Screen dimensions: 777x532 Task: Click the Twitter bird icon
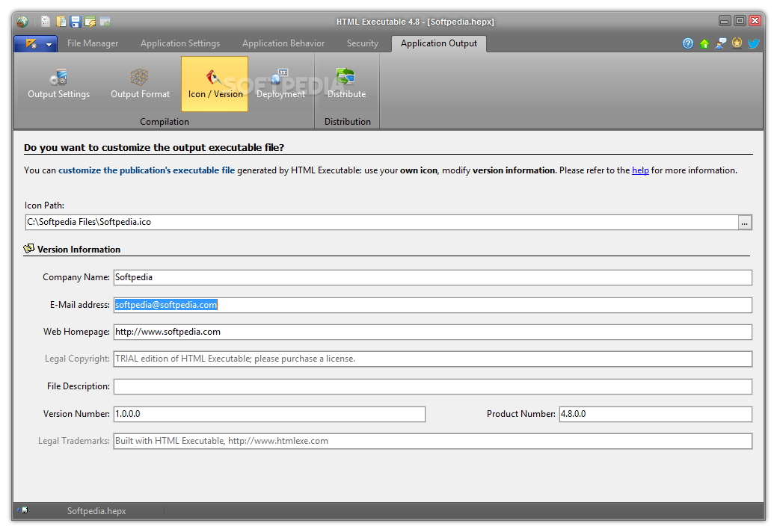[754, 43]
